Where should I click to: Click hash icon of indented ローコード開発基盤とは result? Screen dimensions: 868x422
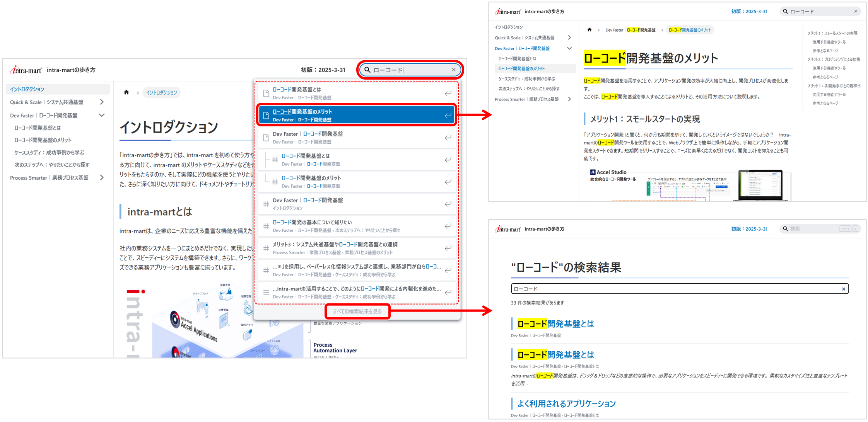click(275, 160)
